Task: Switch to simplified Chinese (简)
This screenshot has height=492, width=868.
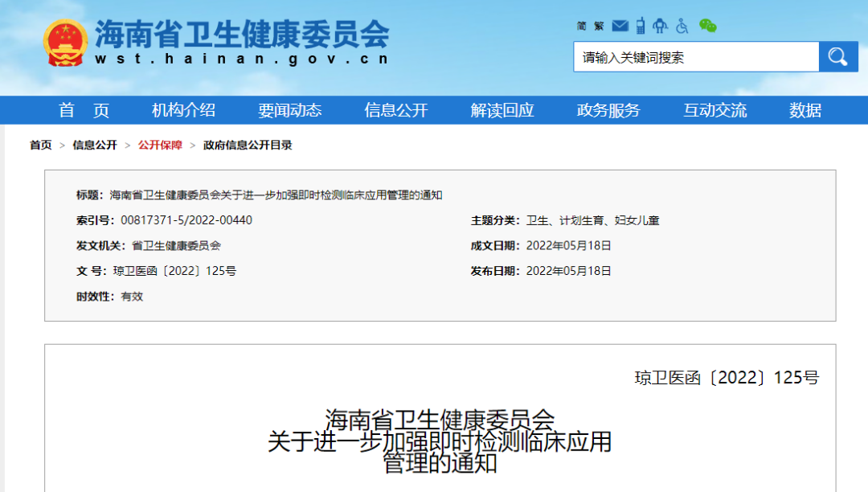Action: tap(581, 27)
